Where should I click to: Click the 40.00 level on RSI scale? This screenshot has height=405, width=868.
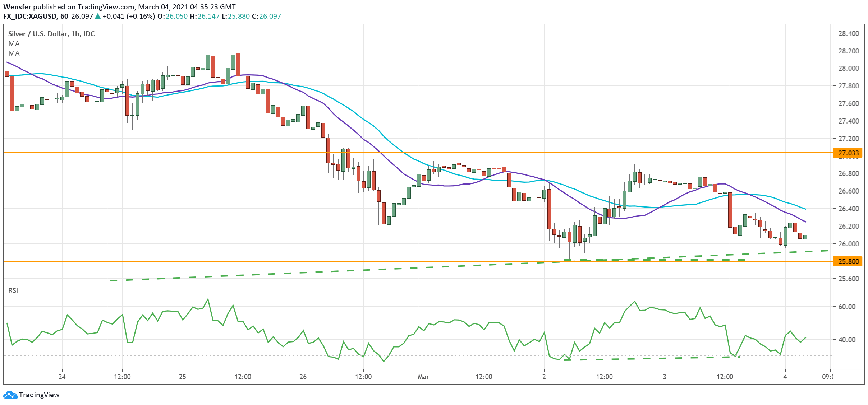[846, 340]
